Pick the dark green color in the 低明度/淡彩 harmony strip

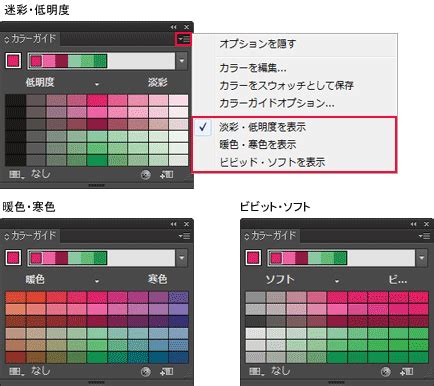[x=100, y=61]
